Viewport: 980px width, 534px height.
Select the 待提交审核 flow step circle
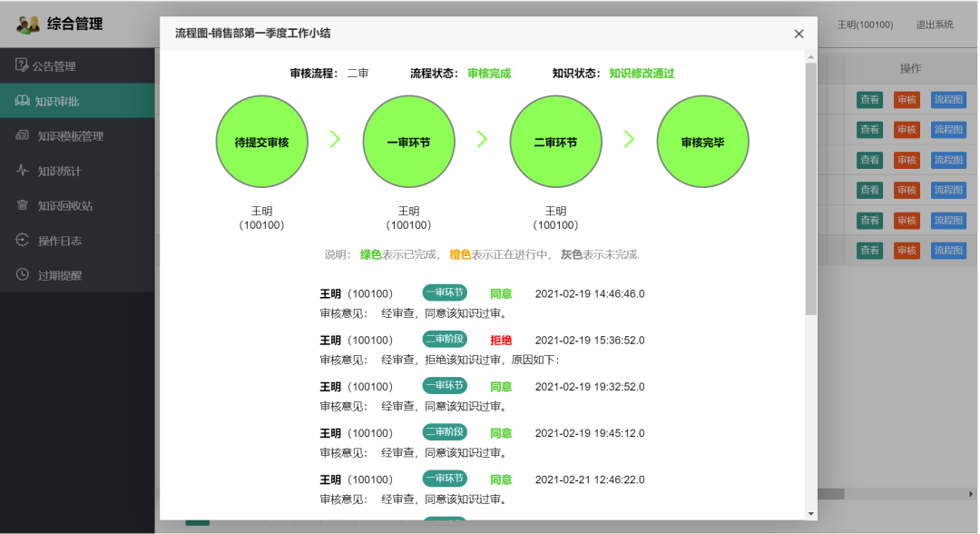(x=261, y=143)
